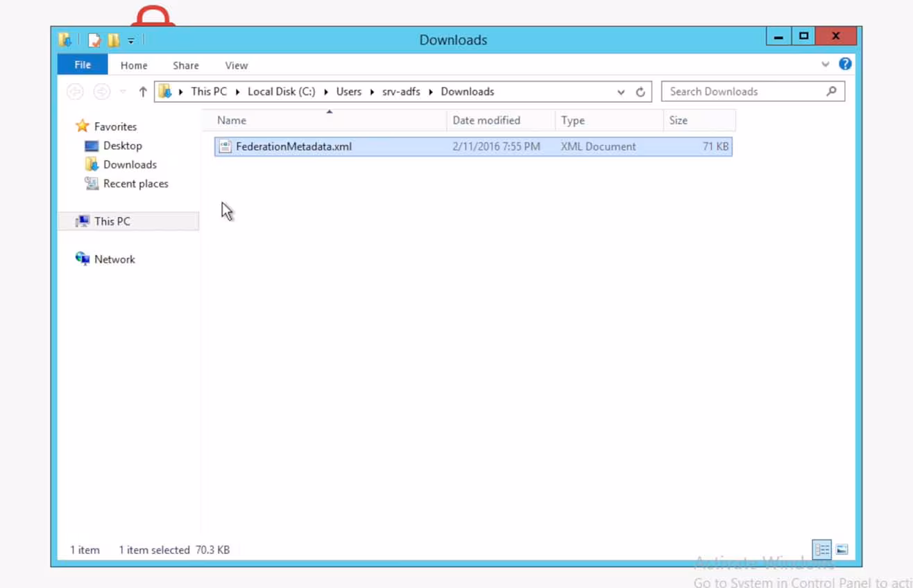This screenshot has width=913, height=588.
Task: Expand the breadcrumb arrow after srv-adfs
Action: pos(430,91)
